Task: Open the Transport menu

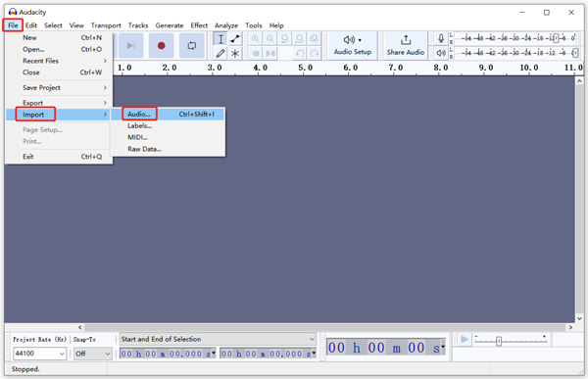Action: (106, 25)
